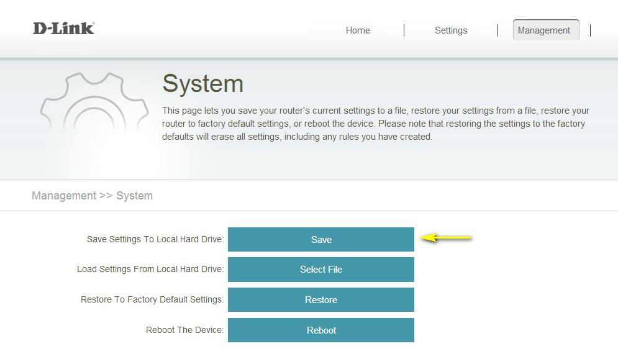
Task: Click the "Reboot The Device" label
Action: click(x=184, y=330)
